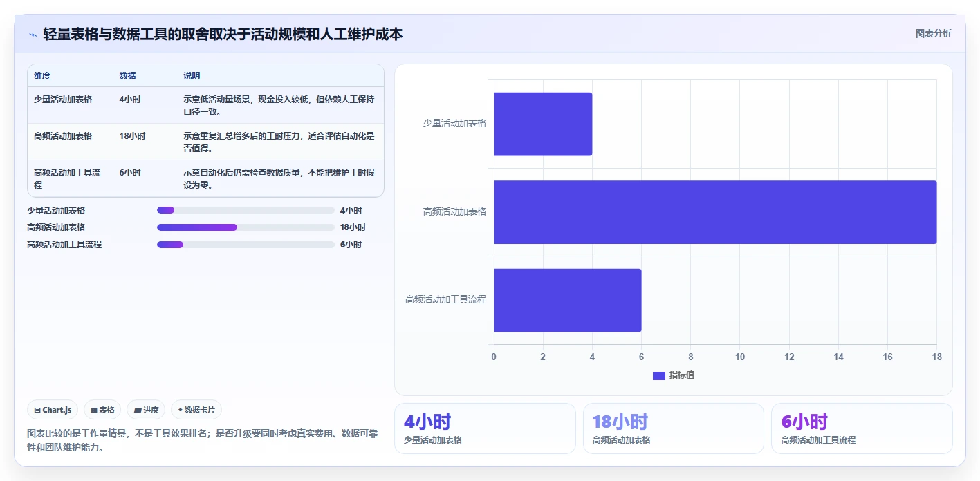Click the 高频活动加表格 progress bar

(x=246, y=227)
